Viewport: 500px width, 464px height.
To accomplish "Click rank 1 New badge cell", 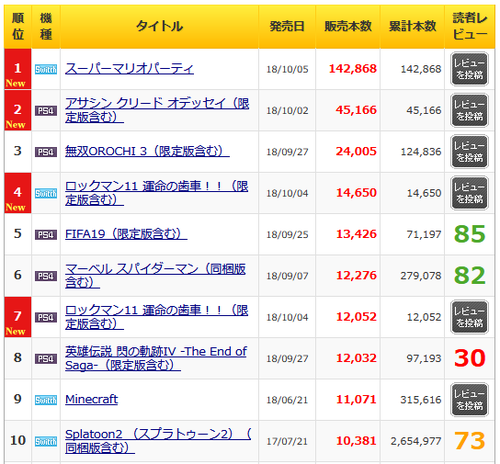I will click(18, 69).
